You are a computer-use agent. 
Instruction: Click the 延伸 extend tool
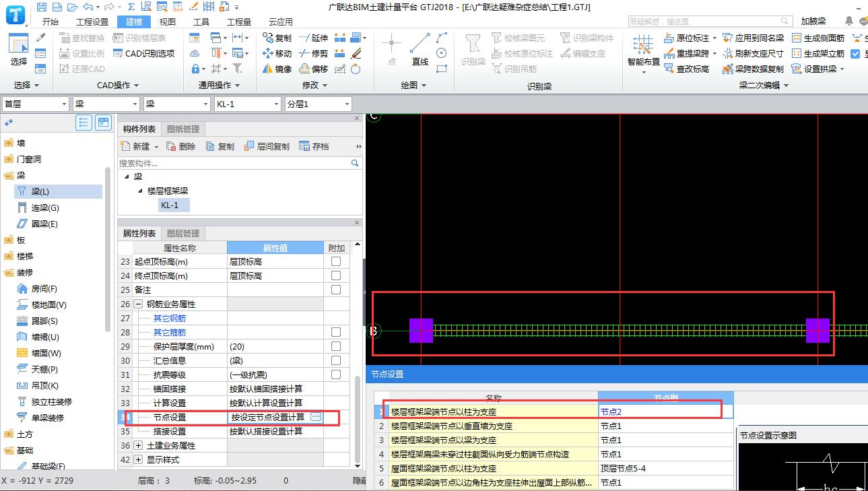coord(314,38)
